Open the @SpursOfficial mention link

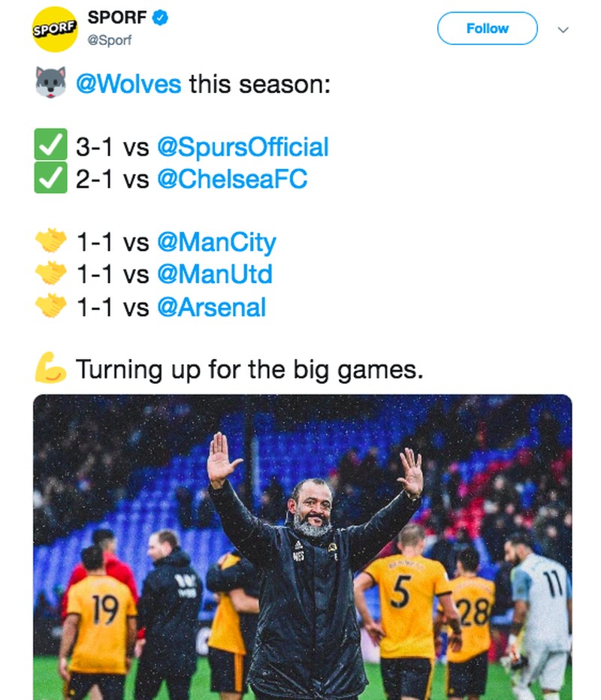pyautogui.click(x=243, y=147)
